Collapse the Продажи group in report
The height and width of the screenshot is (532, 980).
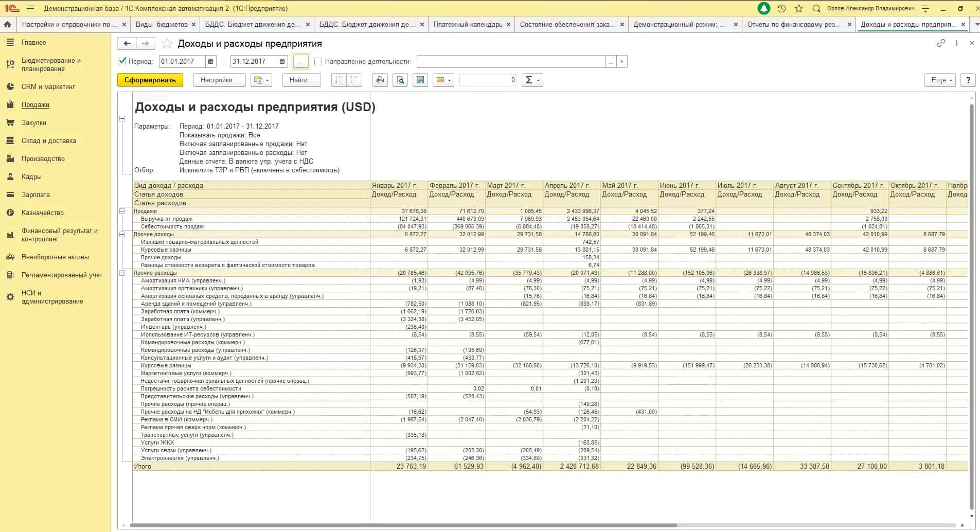pyautogui.click(x=122, y=211)
